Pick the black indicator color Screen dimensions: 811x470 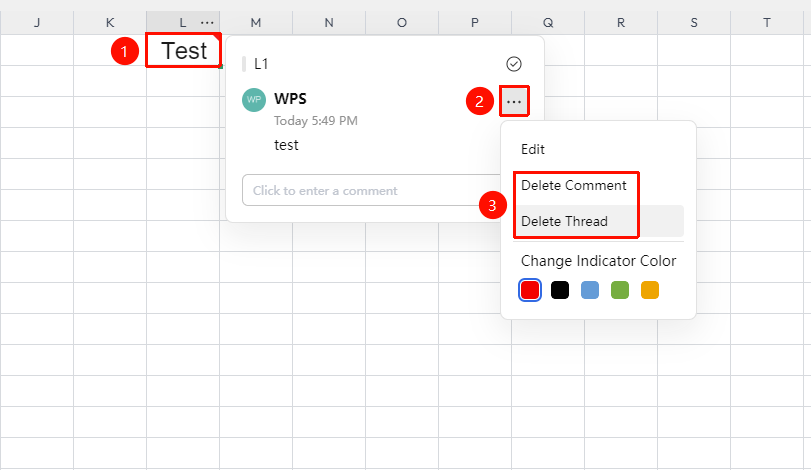(560, 290)
